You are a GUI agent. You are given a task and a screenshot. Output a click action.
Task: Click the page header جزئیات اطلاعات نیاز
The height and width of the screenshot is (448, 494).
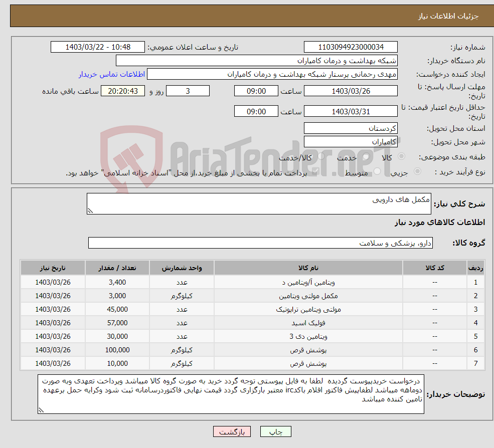448,16
